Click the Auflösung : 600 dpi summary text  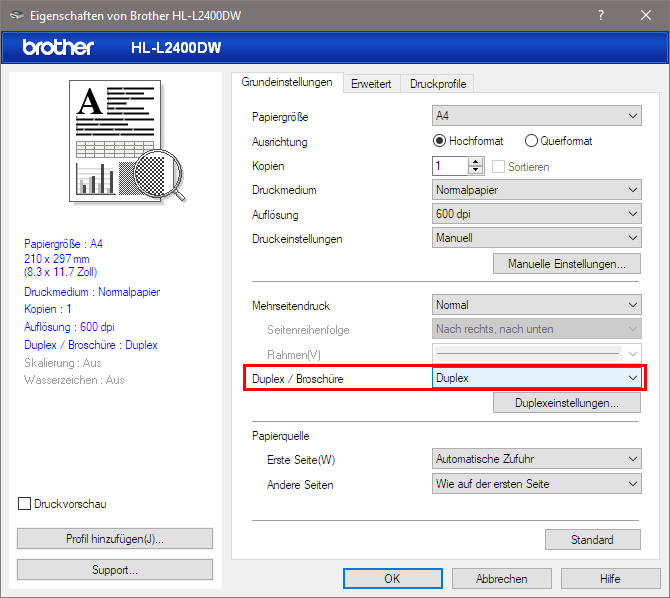click(x=69, y=327)
